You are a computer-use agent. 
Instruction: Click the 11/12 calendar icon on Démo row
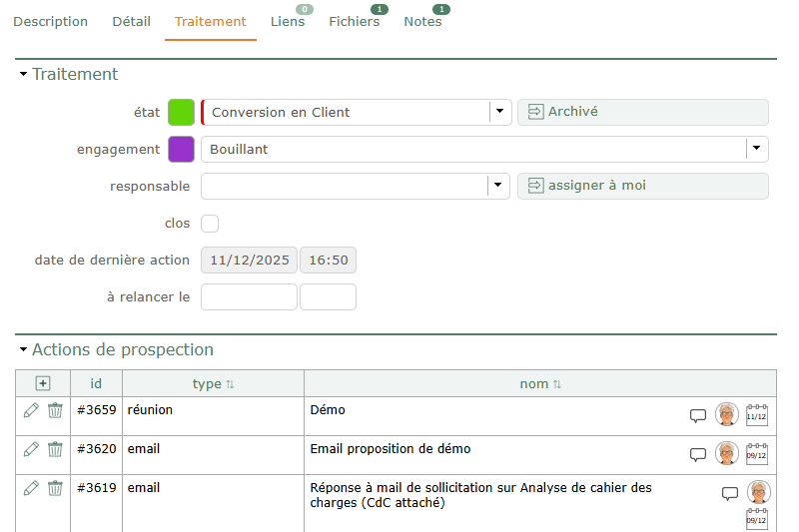coord(757,415)
